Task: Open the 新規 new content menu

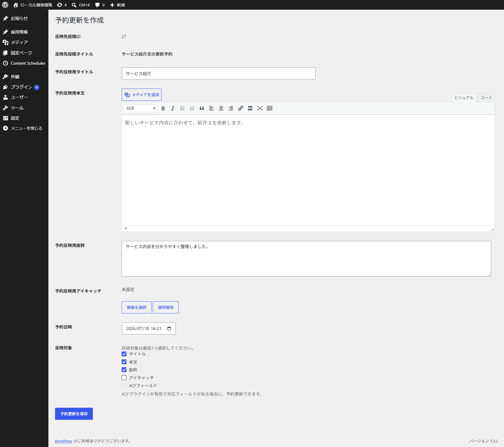Action: [117, 5]
